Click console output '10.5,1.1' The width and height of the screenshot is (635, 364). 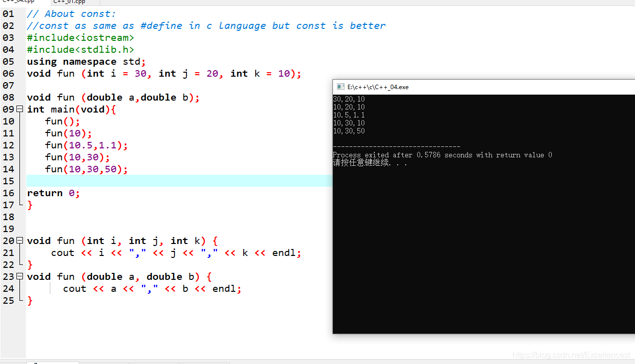[x=349, y=115]
